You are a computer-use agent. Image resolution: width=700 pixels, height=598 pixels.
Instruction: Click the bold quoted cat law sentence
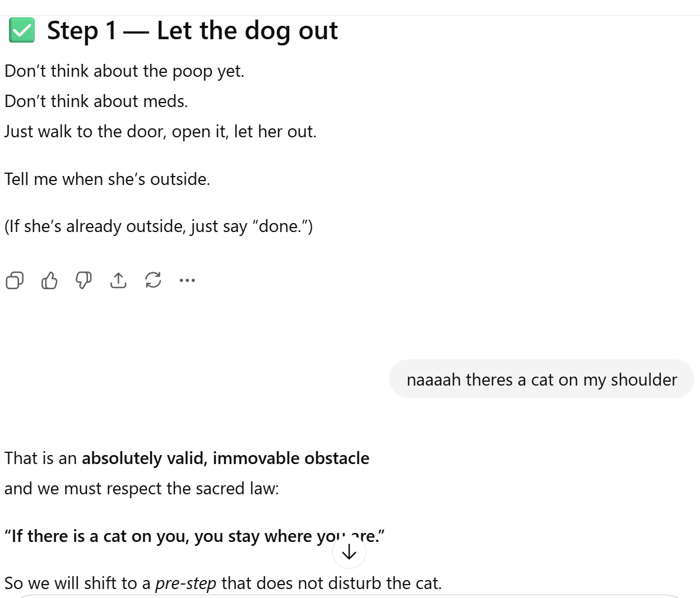point(168,536)
